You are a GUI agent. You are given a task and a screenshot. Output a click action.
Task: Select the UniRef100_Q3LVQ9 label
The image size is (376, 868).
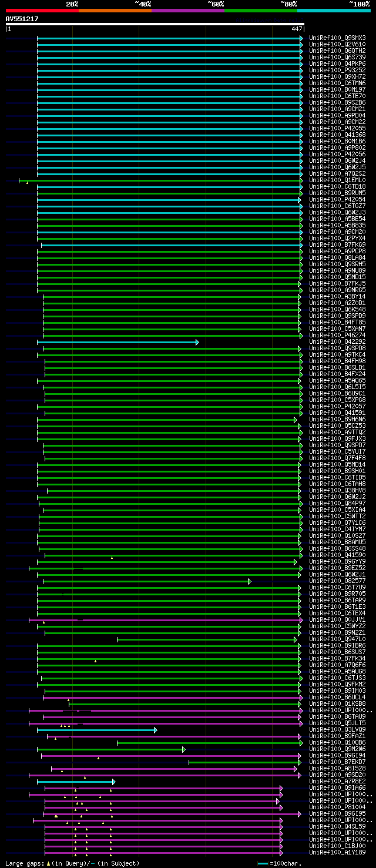(x=337, y=729)
